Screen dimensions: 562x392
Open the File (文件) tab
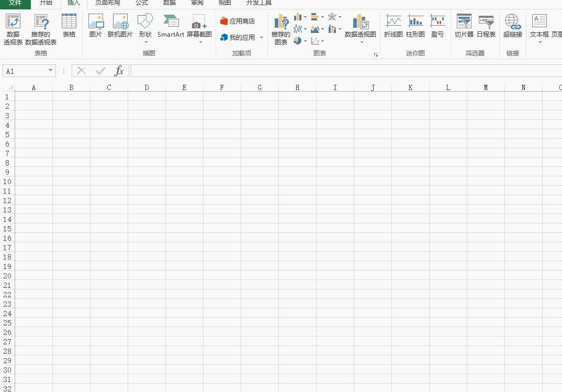(15, 3)
